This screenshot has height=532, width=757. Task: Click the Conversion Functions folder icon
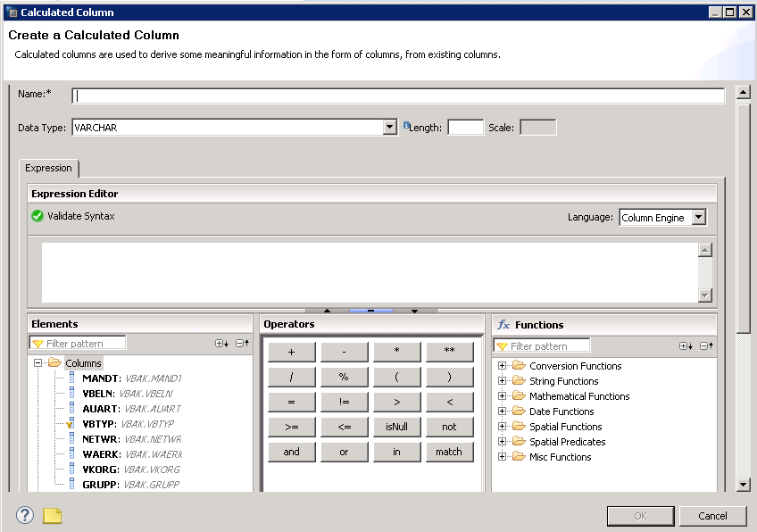tap(519, 365)
